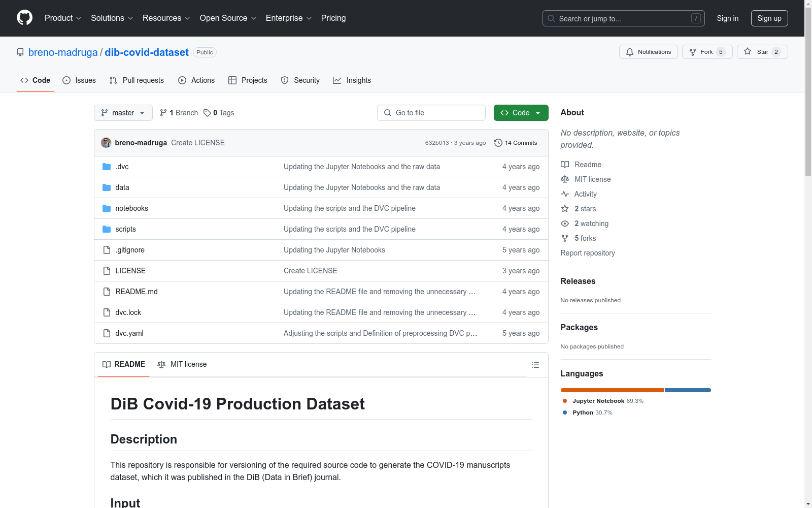Click the tag icon beside 0 Tags
This screenshot has height=508, width=812.
tap(207, 113)
